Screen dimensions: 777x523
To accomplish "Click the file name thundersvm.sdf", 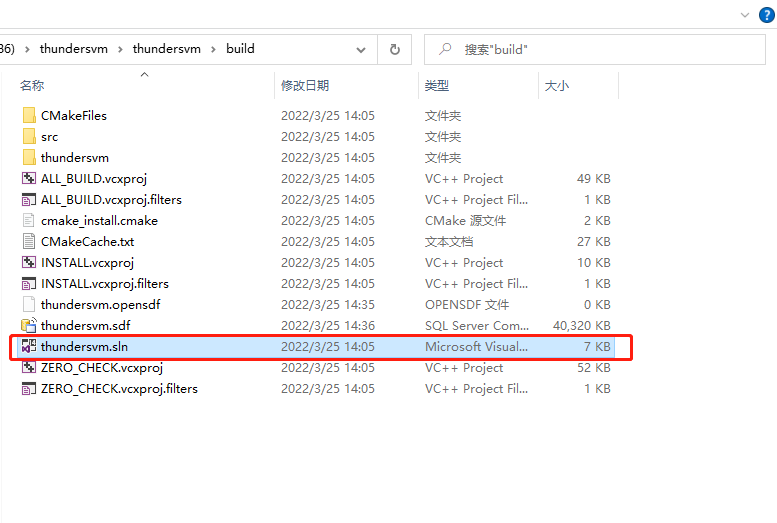I will (x=86, y=326).
